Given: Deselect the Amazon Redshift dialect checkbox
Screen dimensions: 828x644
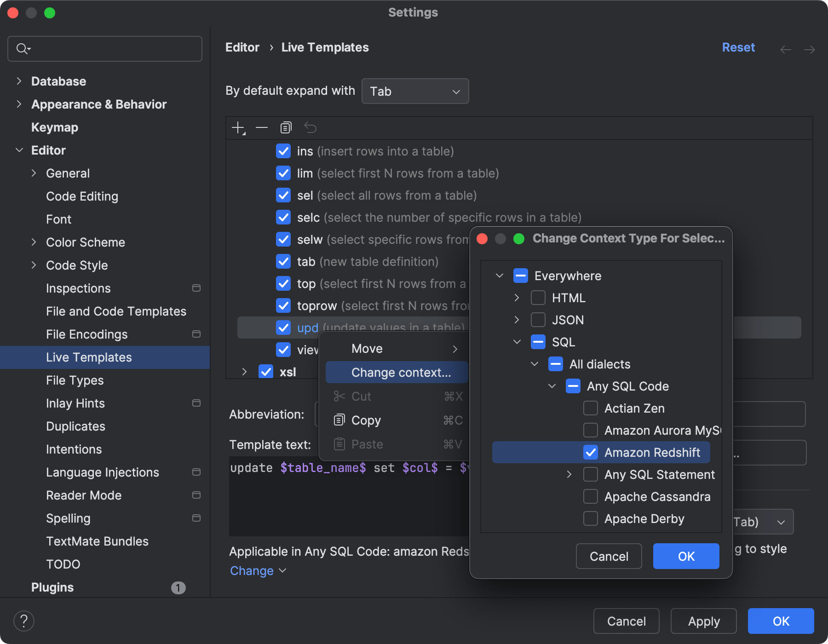Looking at the screenshot, I should click(x=591, y=452).
